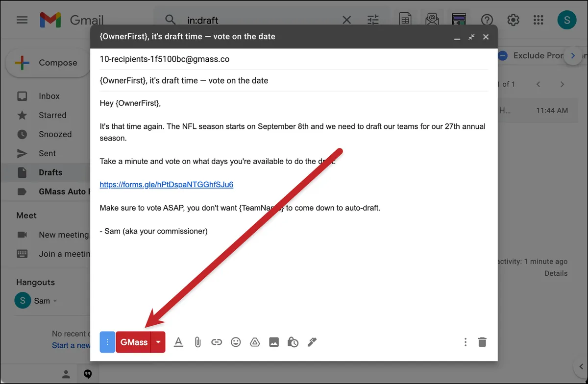Open the Google apps grid
Screen dimensions: 588x384
click(539, 20)
